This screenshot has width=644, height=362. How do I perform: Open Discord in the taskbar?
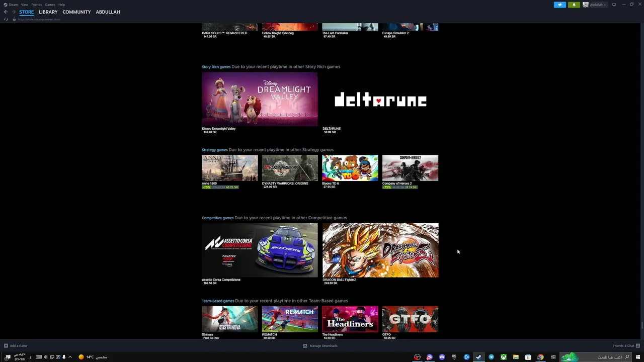[x=442, y=357]
